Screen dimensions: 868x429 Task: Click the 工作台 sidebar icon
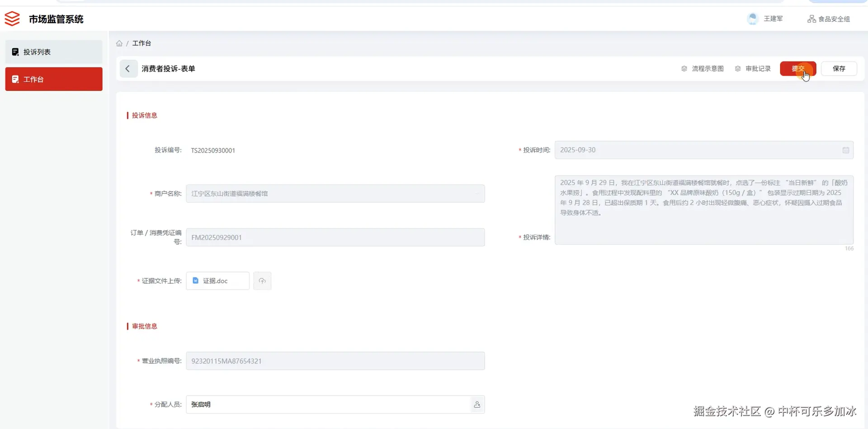[x=15, y=79]
